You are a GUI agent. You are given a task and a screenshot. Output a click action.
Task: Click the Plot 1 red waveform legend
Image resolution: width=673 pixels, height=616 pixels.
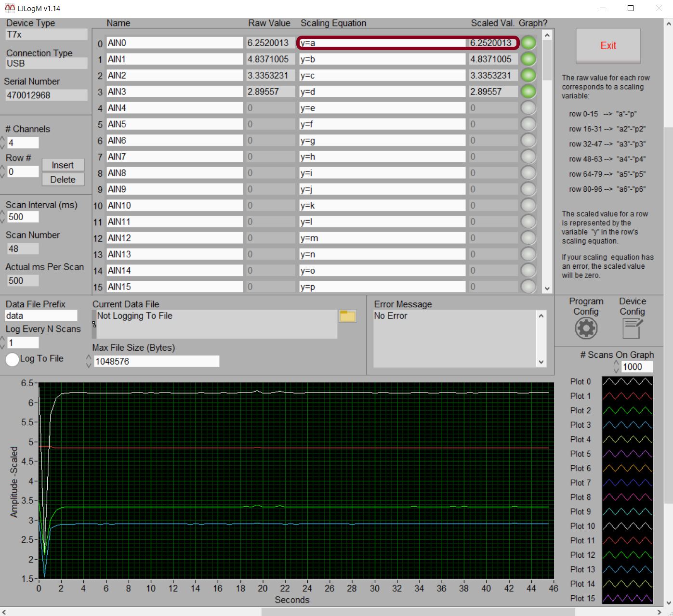[x=627, y=396]
